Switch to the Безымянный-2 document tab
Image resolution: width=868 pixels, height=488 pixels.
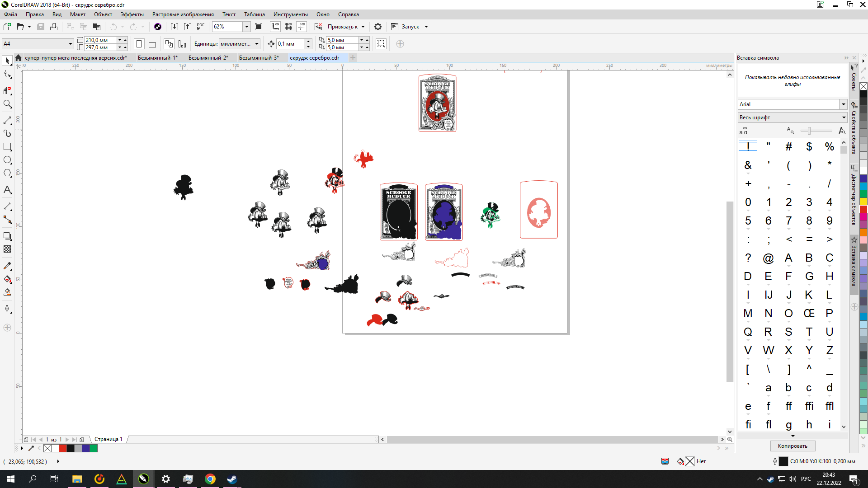coord(208,58)
